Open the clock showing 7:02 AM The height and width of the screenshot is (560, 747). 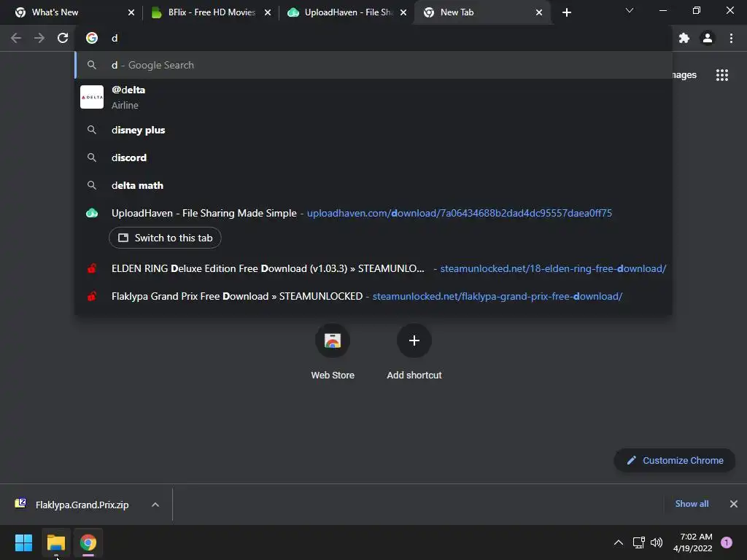(693, 542)
